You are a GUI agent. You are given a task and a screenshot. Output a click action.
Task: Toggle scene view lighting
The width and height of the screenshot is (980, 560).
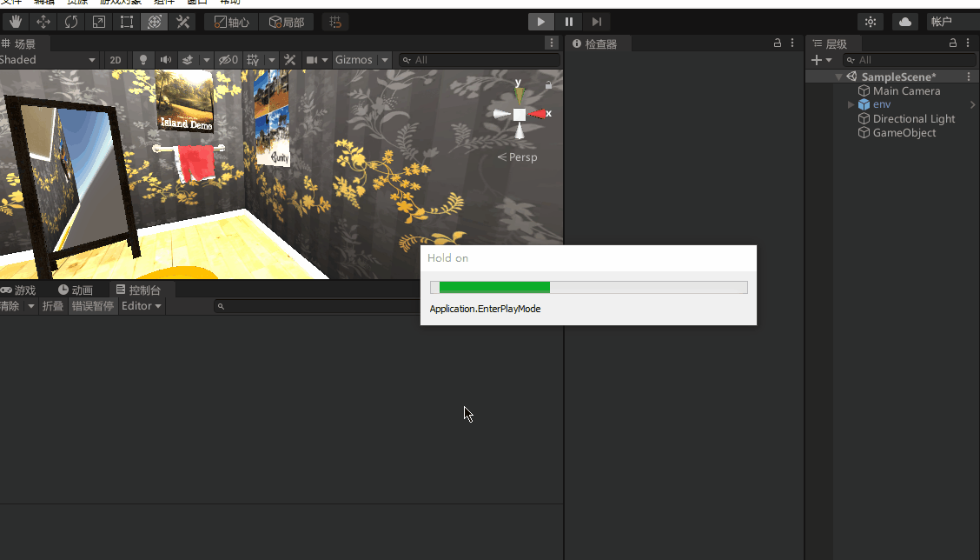pos(142,59)
